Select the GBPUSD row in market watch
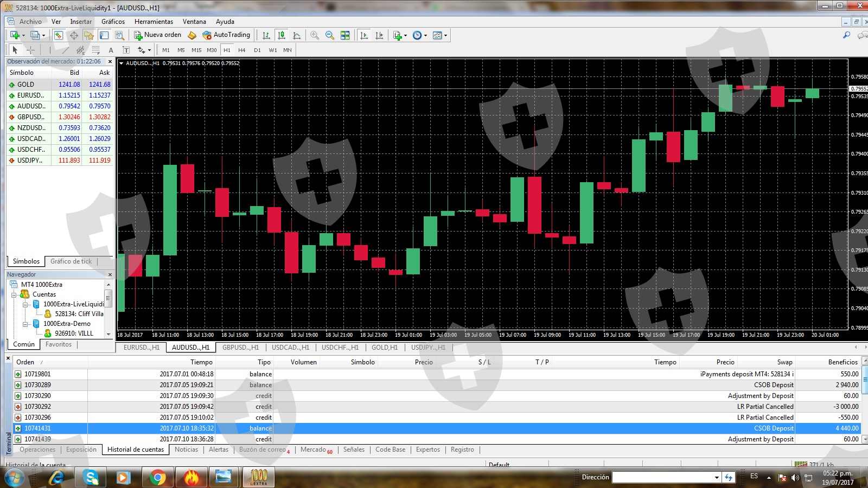868x488 pixels. [x=31, y=117]
